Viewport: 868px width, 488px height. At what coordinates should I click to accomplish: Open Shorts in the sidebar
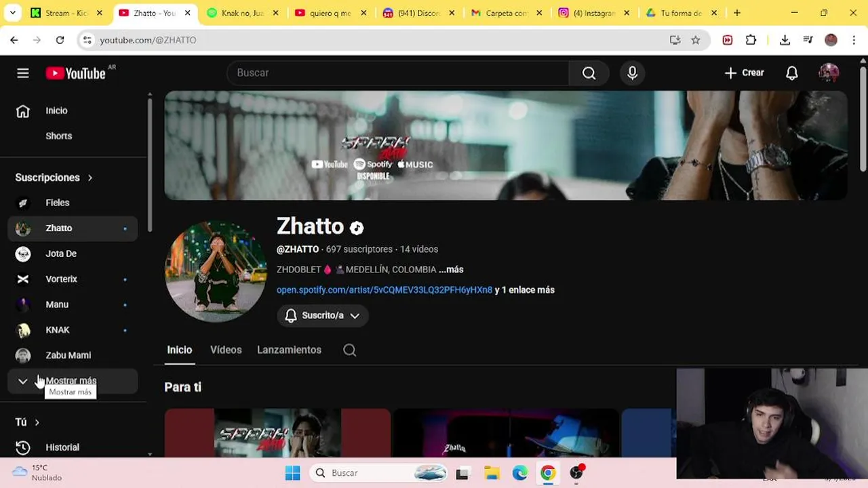(x=73, y=136)
